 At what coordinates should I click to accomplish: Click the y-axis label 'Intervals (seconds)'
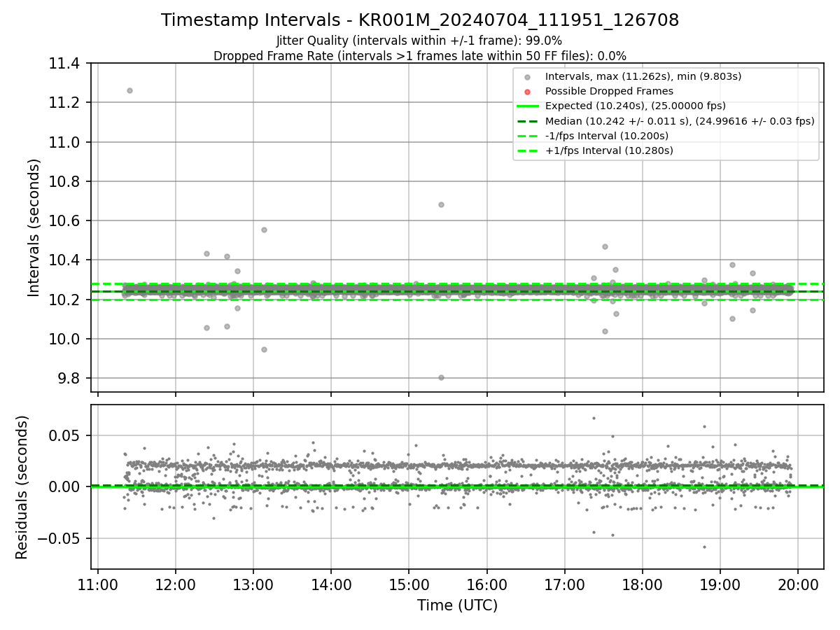(x=34, y=227)
